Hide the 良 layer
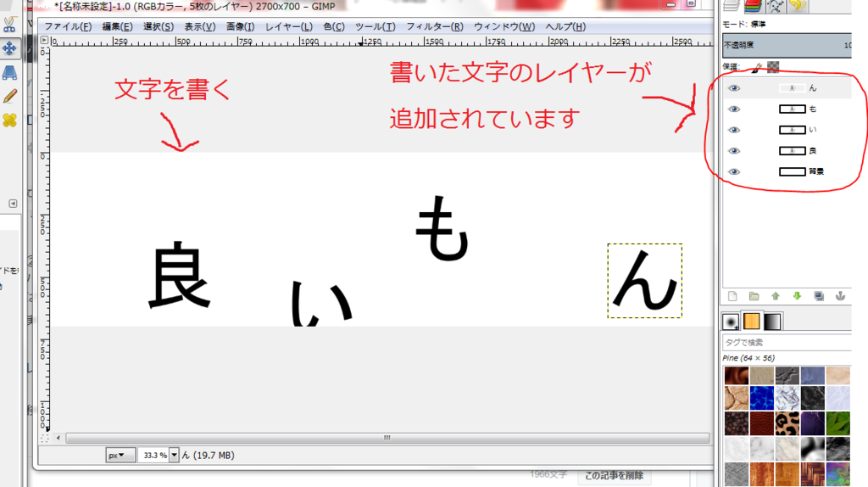 pos(733,151)
